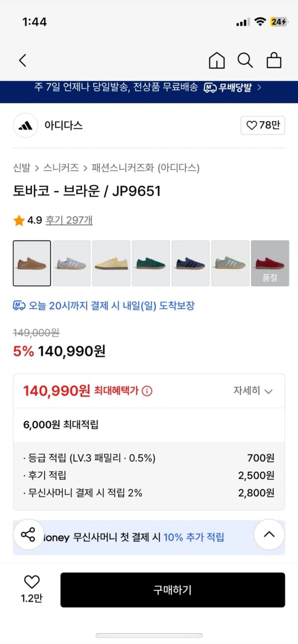298x644 pixels.
Task: Collapse the bottom promotion banner chevron
Action: [x=269, y=535]
